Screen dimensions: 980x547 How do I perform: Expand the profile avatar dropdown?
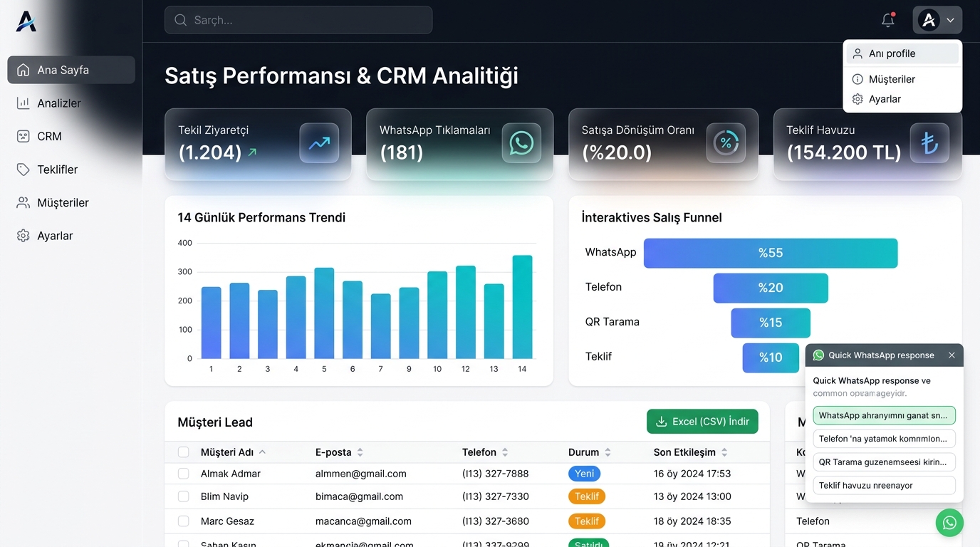click(937, 20)
